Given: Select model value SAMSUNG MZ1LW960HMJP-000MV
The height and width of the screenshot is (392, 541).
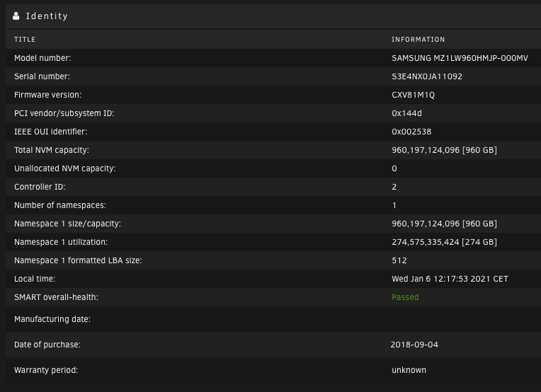Looking at the screenshot, I should [460, 58].
